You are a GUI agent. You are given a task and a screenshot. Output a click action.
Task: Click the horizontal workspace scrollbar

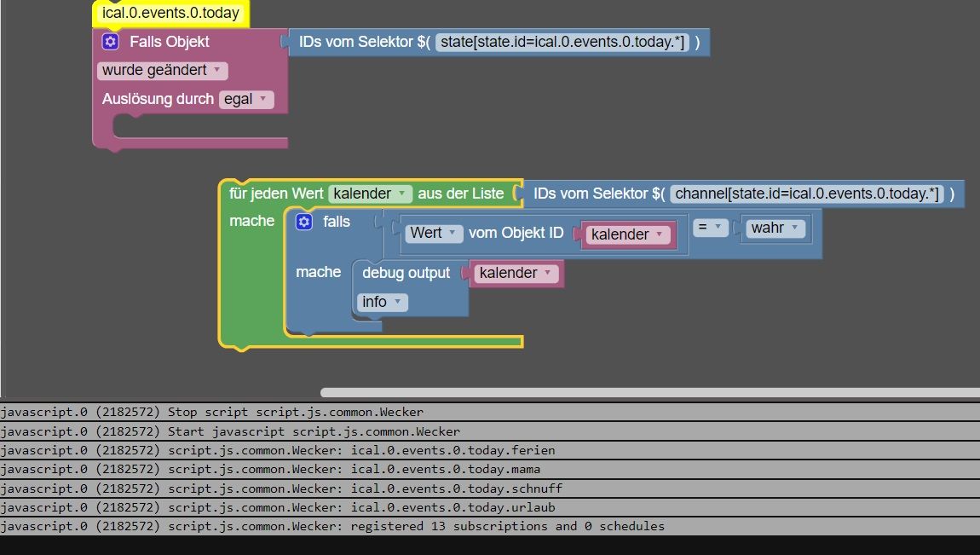650,392
